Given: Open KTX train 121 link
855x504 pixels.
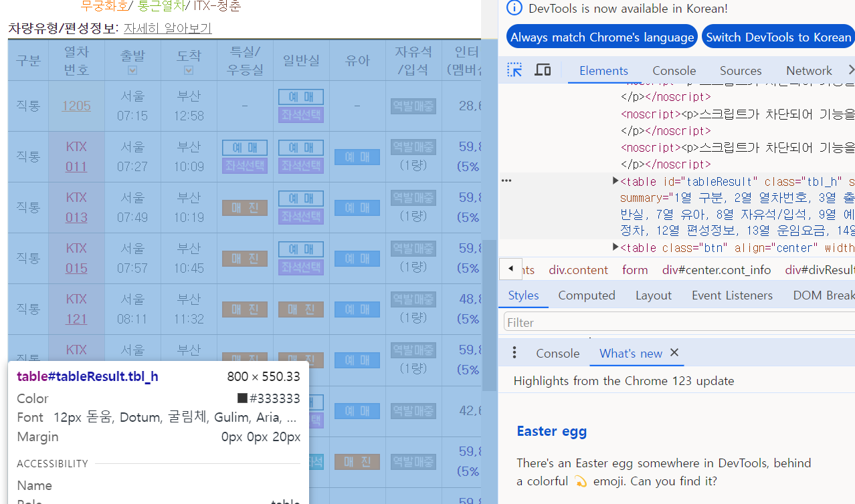Looking at the screenshot, I should pos(76,319).
